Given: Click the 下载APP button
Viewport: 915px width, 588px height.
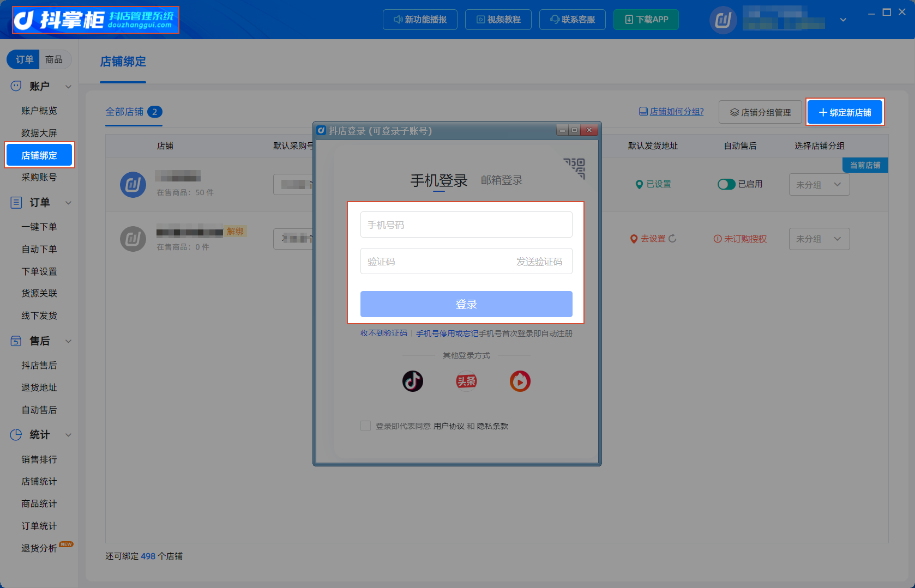Looking at the screenshot, I should (646, 20).
